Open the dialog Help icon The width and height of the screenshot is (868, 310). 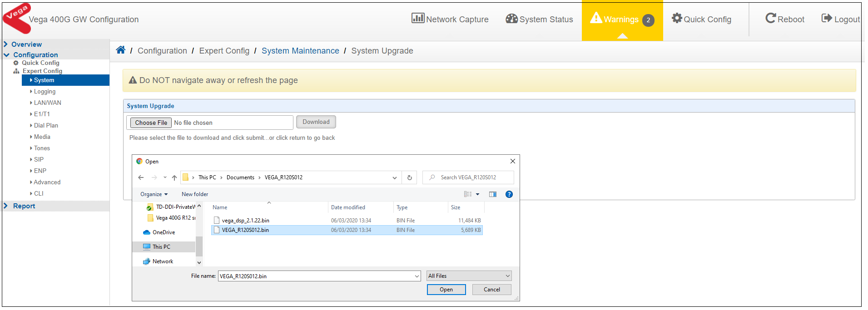click(509, 194)
